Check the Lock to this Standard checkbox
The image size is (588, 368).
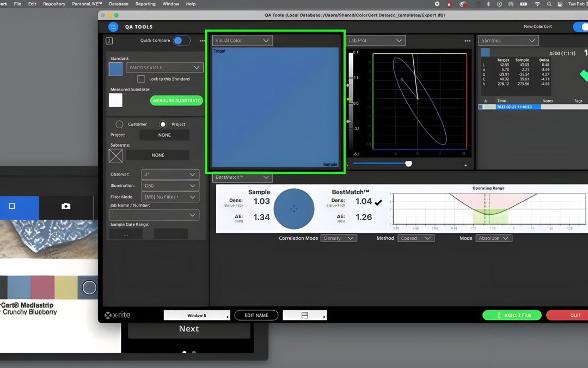[141, 79]
